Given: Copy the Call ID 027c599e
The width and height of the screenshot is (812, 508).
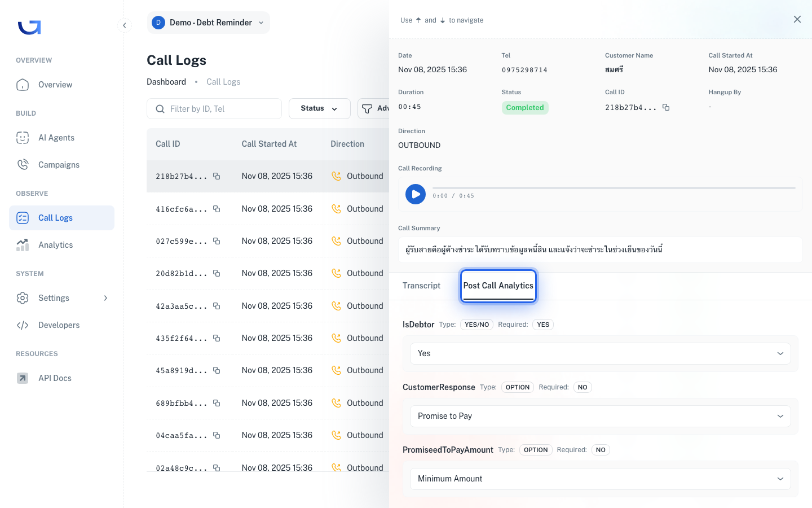Looking at the screenshot, I should click(217, 241).
